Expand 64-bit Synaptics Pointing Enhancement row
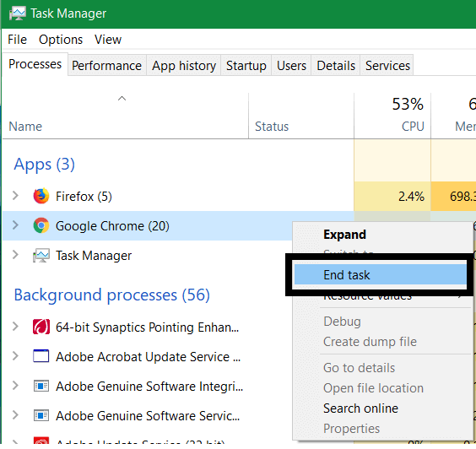Image resolution: width=476 pixels, height=449 pixels. click(15, 327)
